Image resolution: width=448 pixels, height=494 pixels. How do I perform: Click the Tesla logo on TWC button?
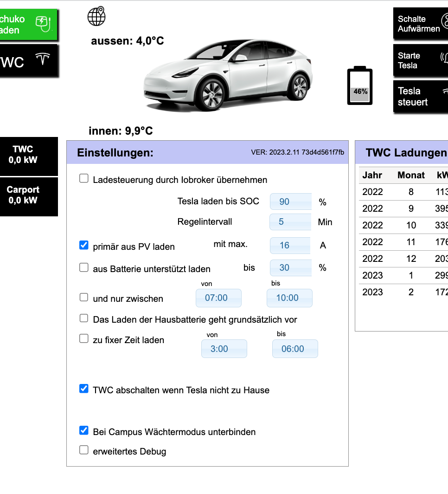pyautogui.click(x=43, y=59)
